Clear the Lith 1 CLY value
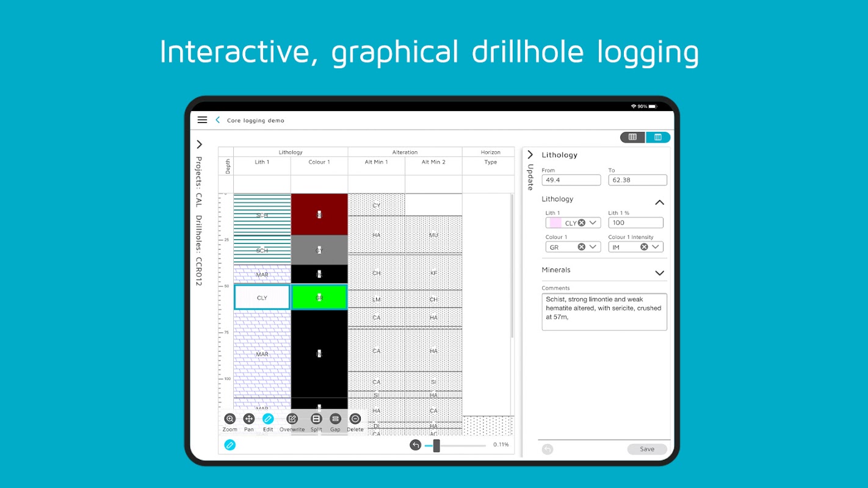Viewport: 868px width, 488px height. [582, 223]
